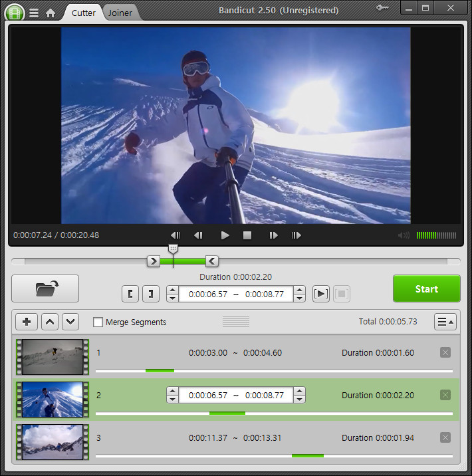Decrease segment 2 end time stepper

pos(300,399)
